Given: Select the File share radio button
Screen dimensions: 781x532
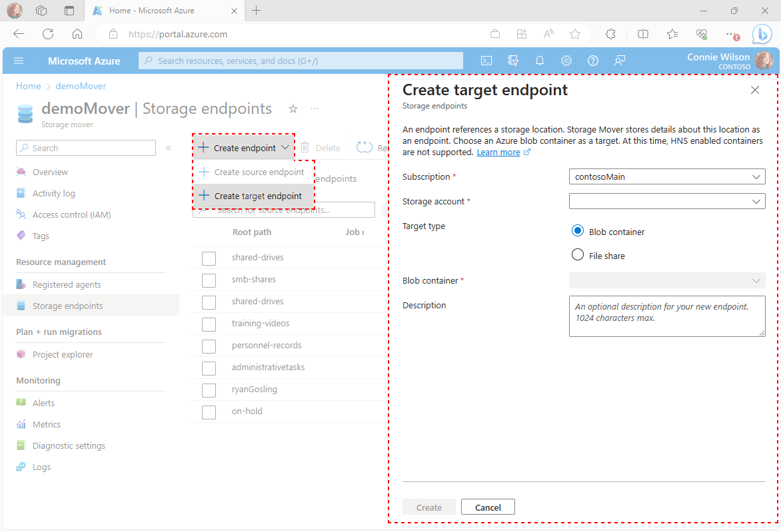Looking at the screenshot, I should [x=577, y=255].
